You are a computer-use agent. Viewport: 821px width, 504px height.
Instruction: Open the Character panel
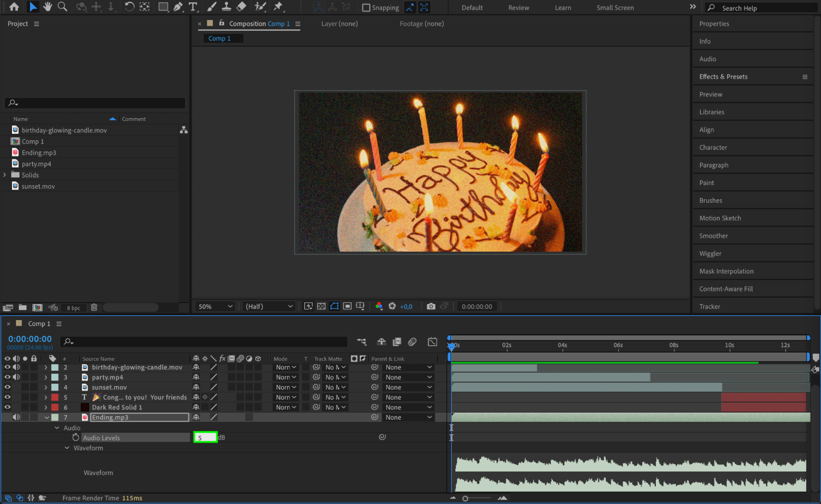713,147
